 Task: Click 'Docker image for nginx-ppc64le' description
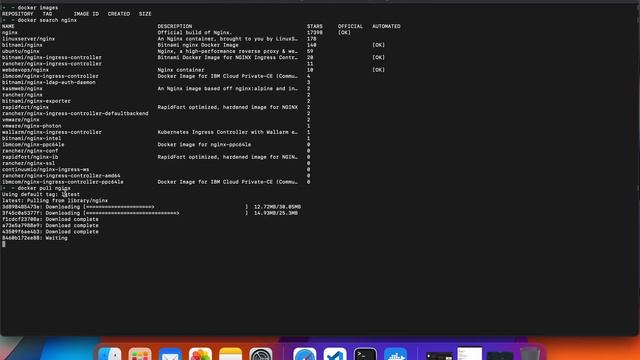pyautogui.click(x=204, y=144)
